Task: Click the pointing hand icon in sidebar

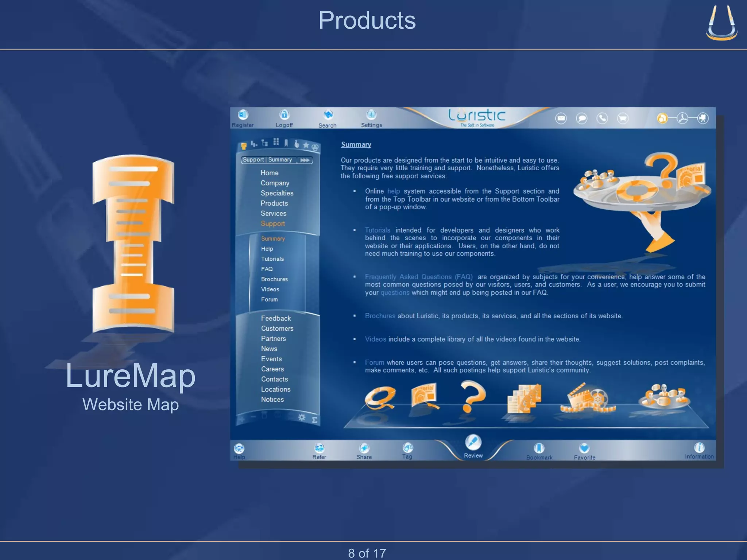Action: 297,144
